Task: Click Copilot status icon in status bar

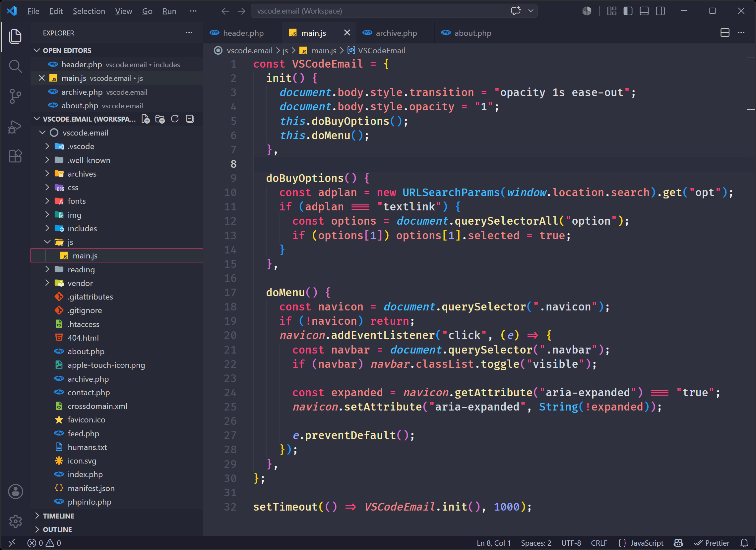Action: (678, 543)
